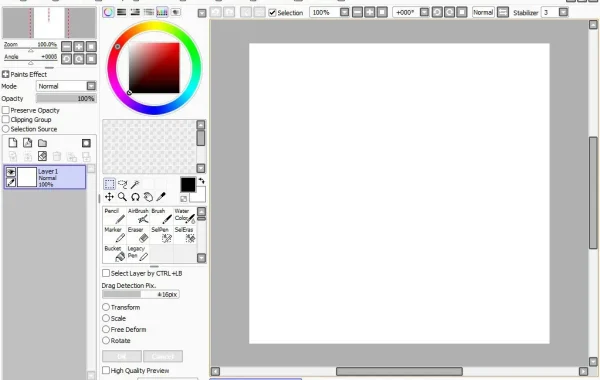The image size is (600, 380).
Task: Select the rectangular Selection tool
Action: pyautogui.click(x=109, y=184)
